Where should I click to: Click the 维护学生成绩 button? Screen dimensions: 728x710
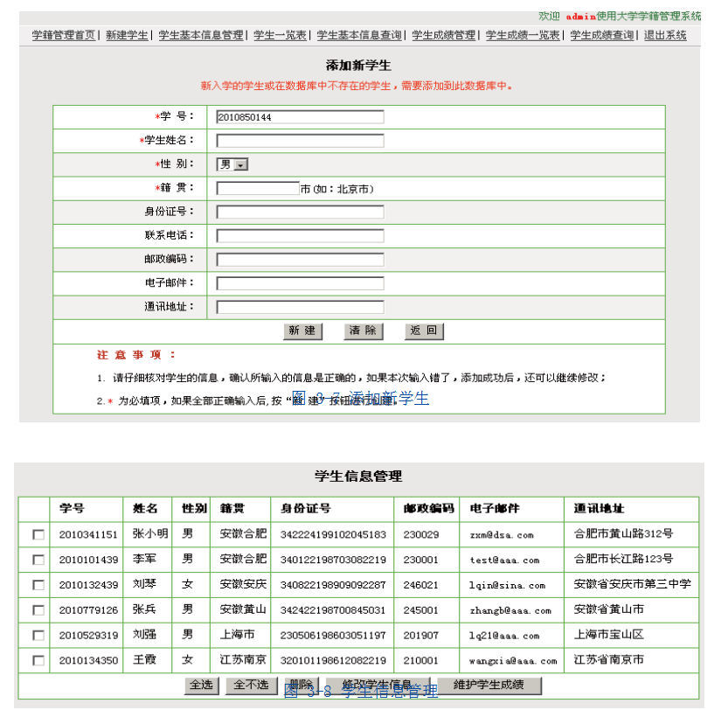[489, 686]
